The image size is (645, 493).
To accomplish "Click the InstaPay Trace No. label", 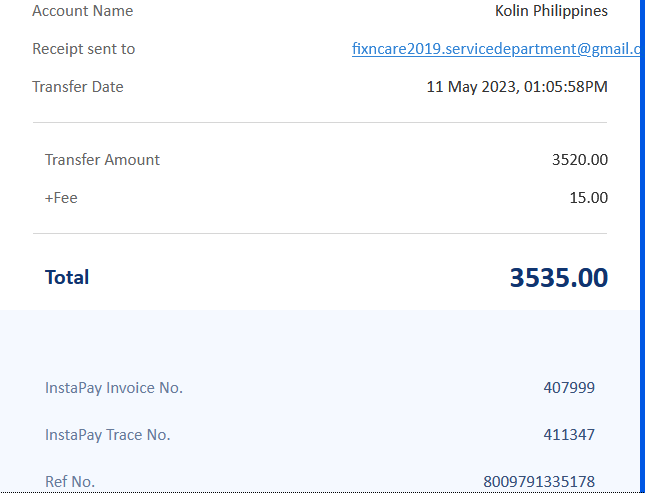I will pyautogui.click(x=108, y=435).
